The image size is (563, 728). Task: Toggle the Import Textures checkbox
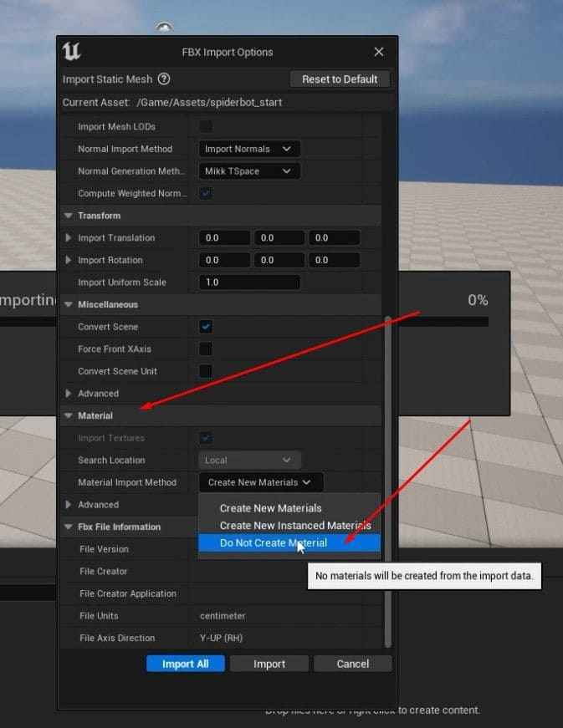(206, 438)
